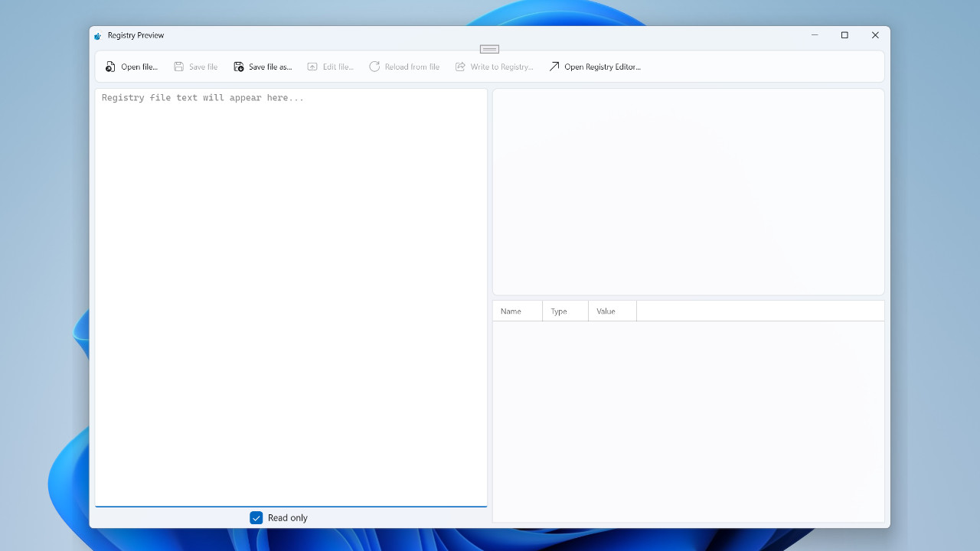Close the Registry Preview window
The width and height of the screenshot is (980, 551).
(x=875, y=35)
